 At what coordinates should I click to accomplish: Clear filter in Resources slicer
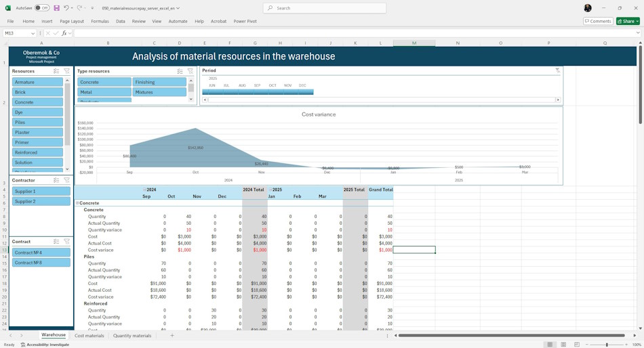point(67,71)
